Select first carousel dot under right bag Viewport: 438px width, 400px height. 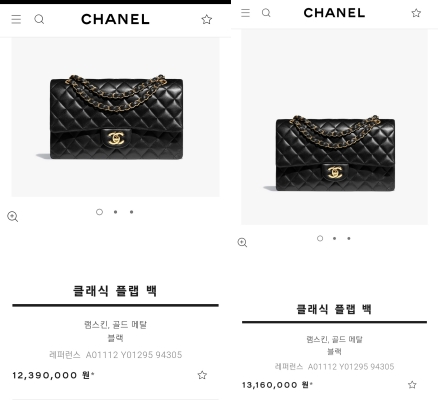pyautogui.click(x=320, y=238)
